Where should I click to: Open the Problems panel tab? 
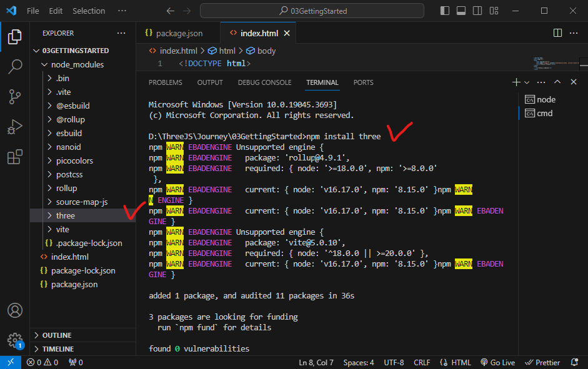point(166,82)
